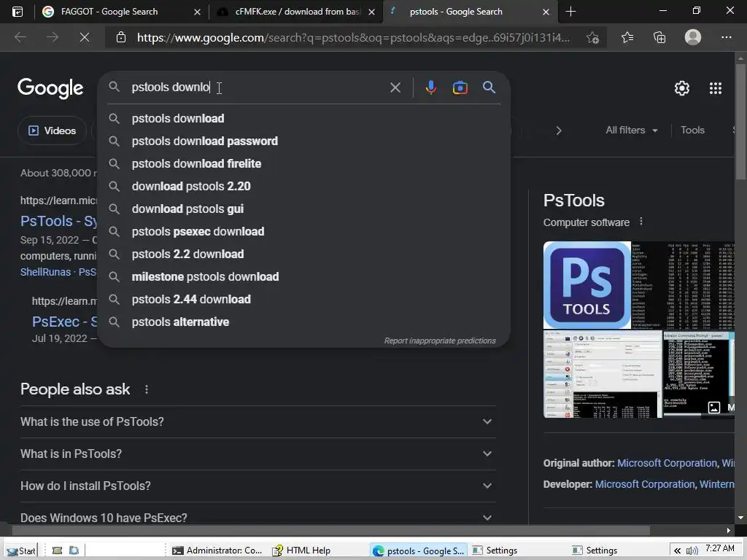Open About this result for PsTools panel

(641, 222)
